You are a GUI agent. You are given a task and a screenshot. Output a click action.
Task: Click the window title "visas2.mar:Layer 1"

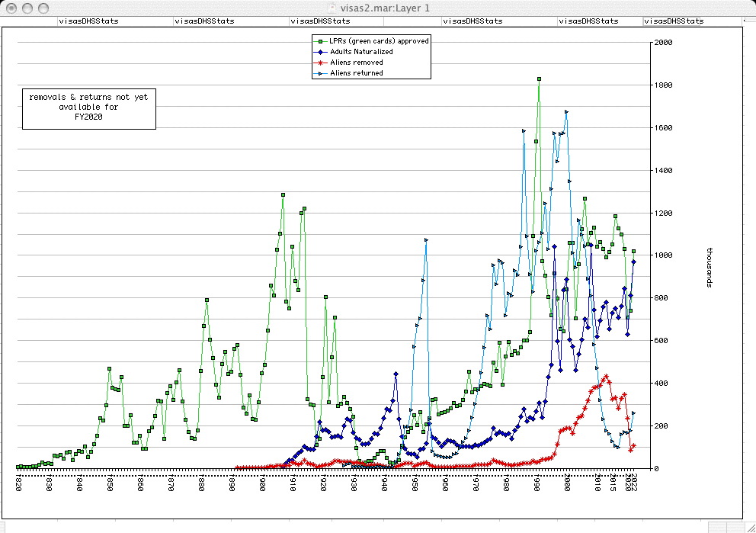click(x=385, y=8)
